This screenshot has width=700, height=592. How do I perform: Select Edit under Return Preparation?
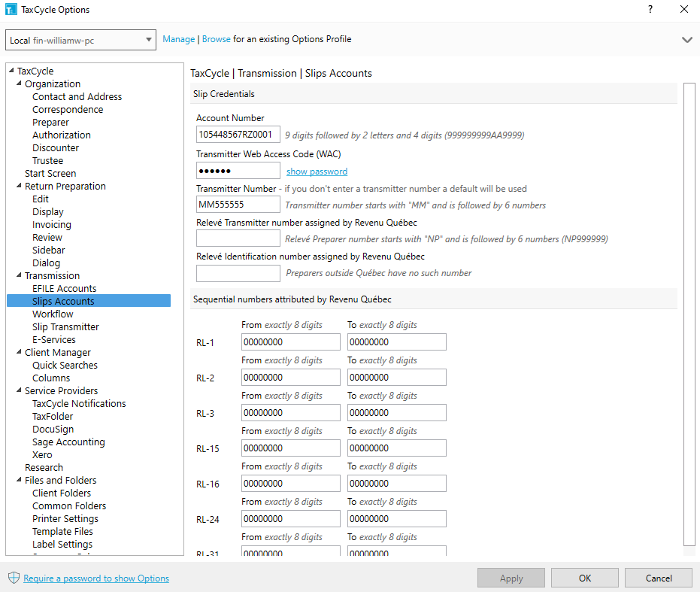click(x=40, y=199)
